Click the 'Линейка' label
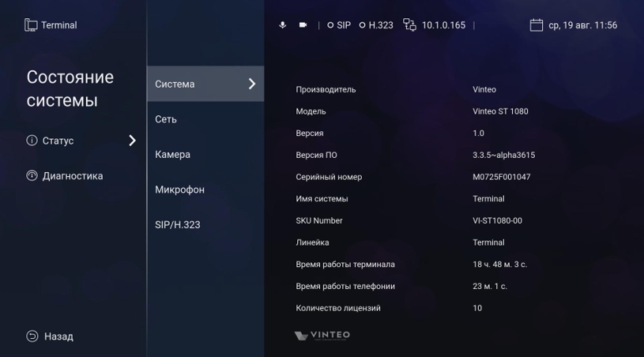 tap(312, 242)
